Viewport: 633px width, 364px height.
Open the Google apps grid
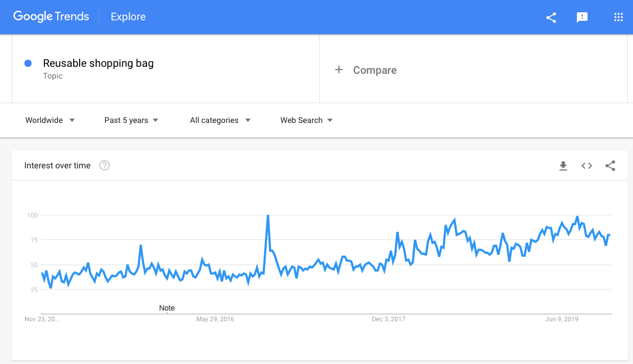pyautogui.click(x=619, y=17)
